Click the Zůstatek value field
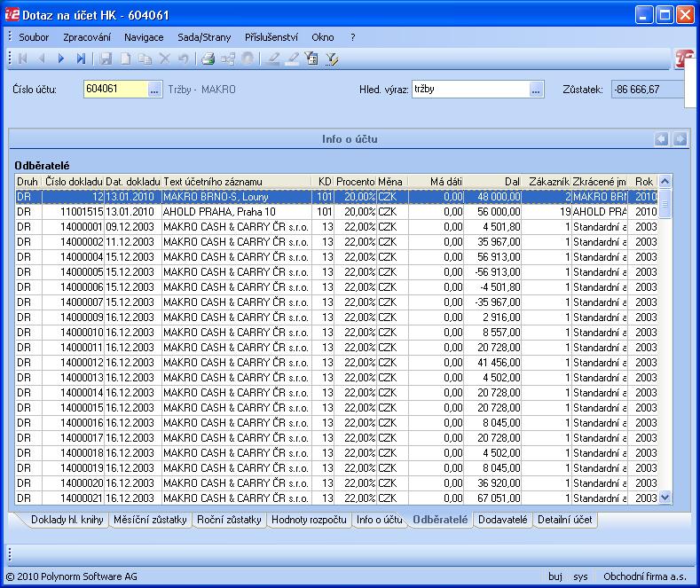Image resolution: width=700 pixels, height=588 pixels. click(648, 90)
